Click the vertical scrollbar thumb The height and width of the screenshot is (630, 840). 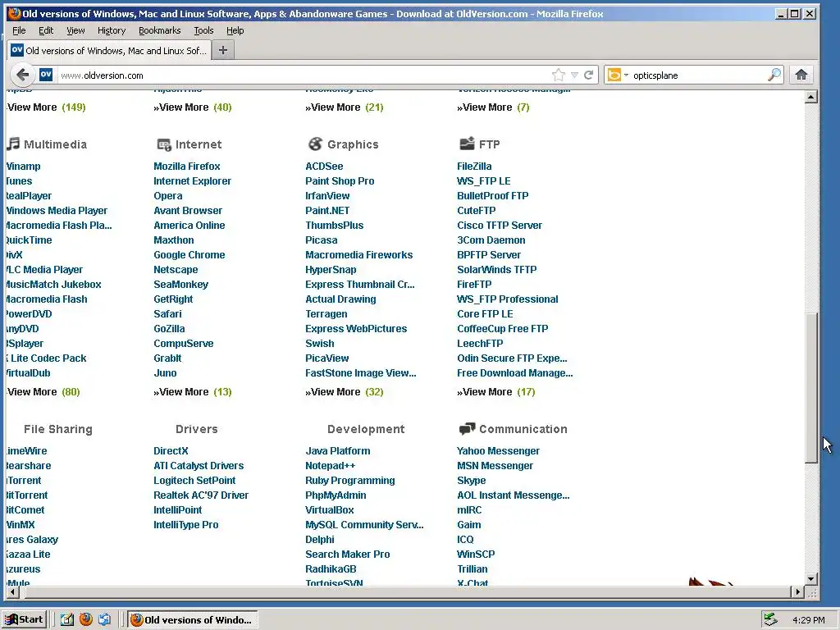pos(811,387)
